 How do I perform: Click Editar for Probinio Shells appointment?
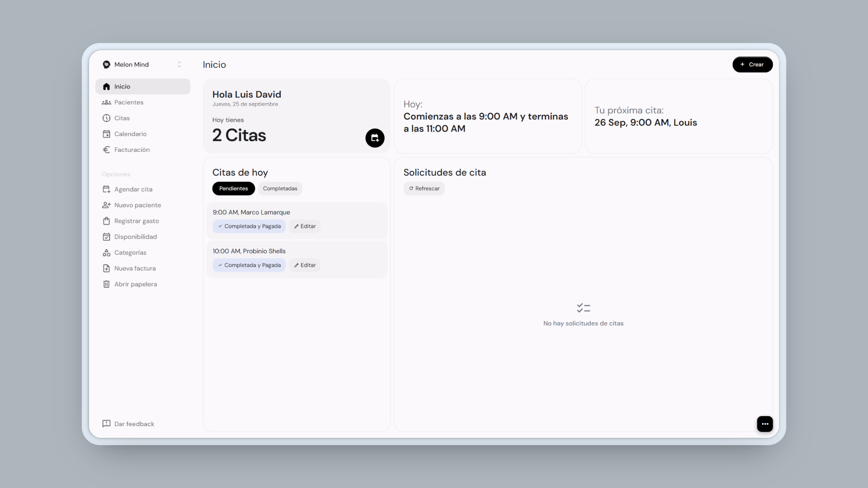tap(305, 265)
